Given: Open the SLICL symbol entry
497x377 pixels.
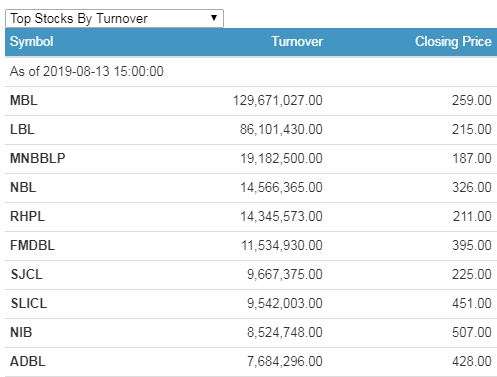Looking at the screenshot, I should 29,303.
